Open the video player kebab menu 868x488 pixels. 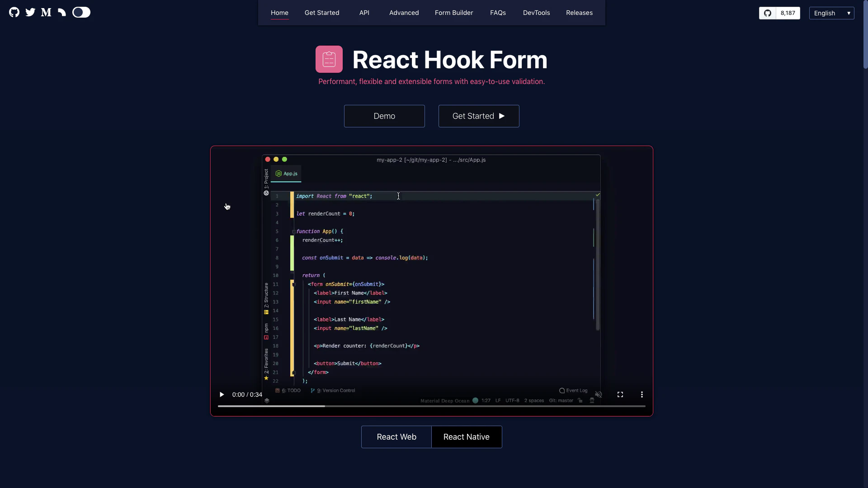pyautogui.click(x=642, y=394)
